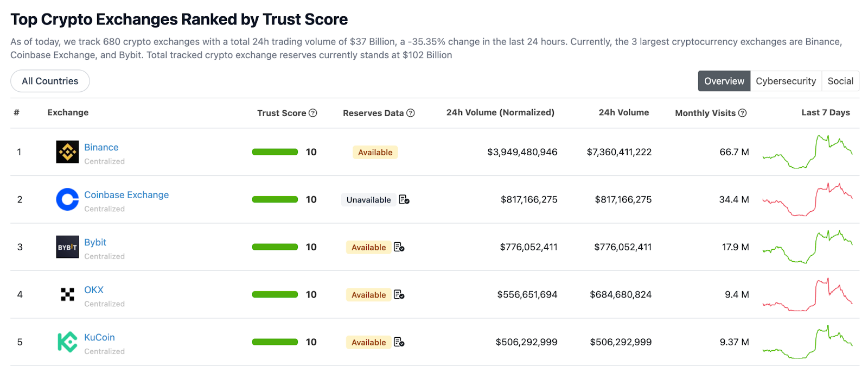Screen dimensions: 868x366
Task: Click Monthly Visits help question-mark icon
Action: pyautogui.click(x=743, y=113)
